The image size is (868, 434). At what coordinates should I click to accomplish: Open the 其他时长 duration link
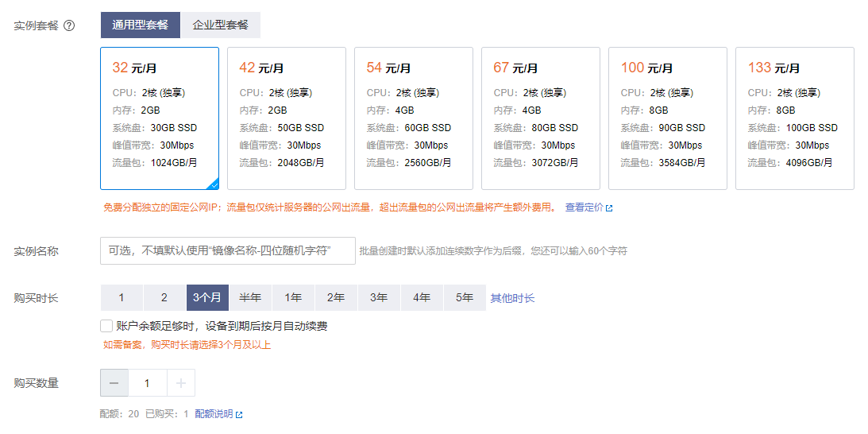[512, 298]
